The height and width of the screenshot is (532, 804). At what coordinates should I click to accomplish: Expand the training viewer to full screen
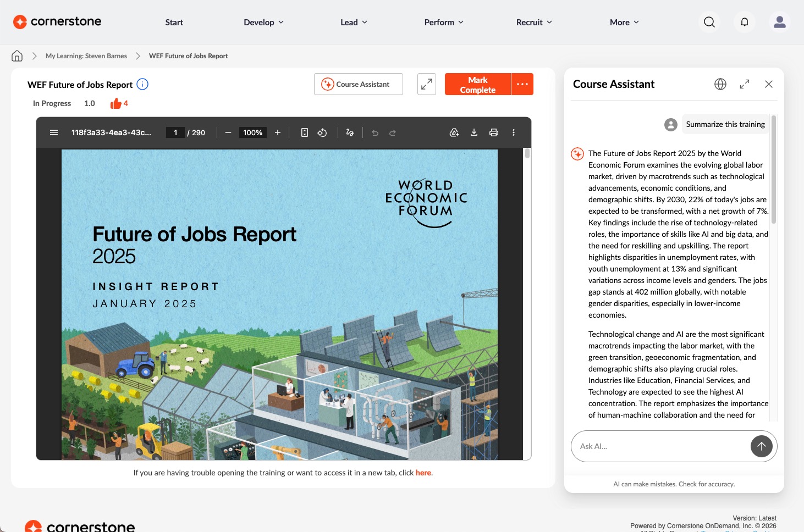tap(427, 84)
